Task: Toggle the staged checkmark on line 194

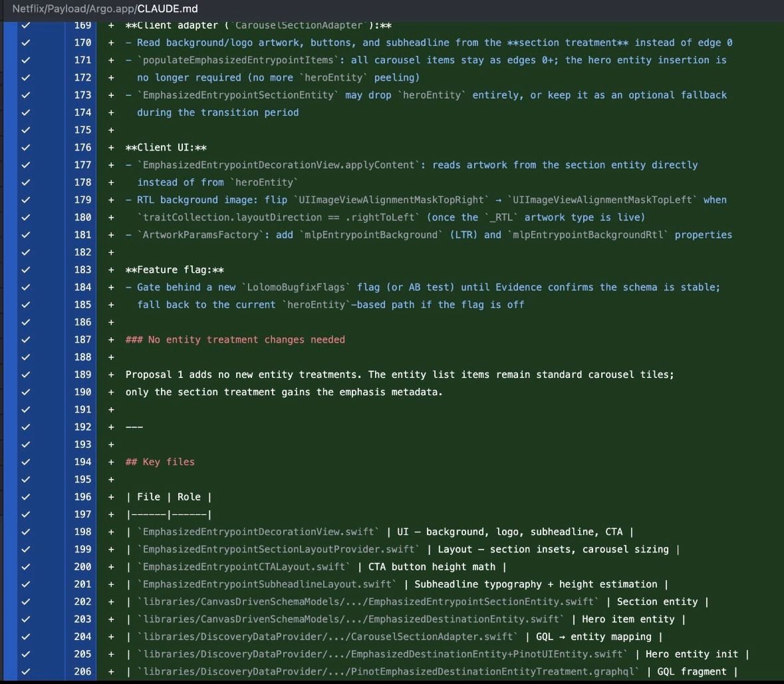Action: [x=26, y=462]
